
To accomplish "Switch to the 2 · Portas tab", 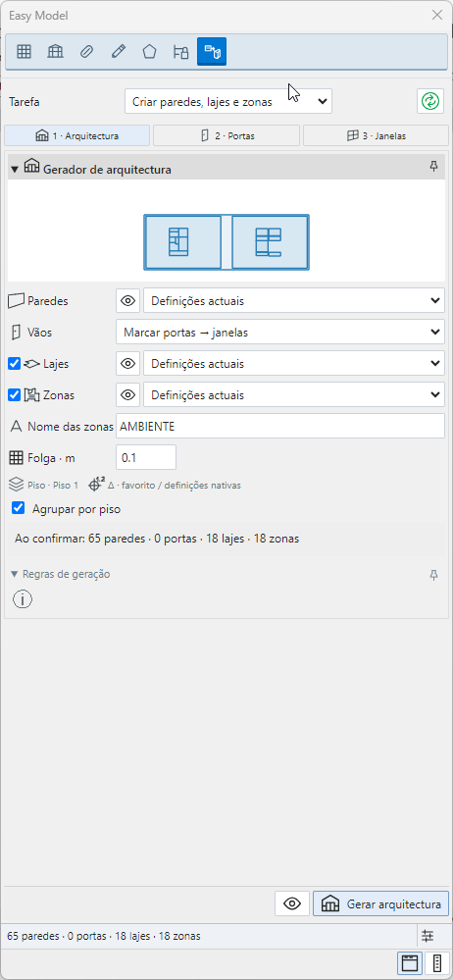I will pyautogui.click(x=226, y=135).
